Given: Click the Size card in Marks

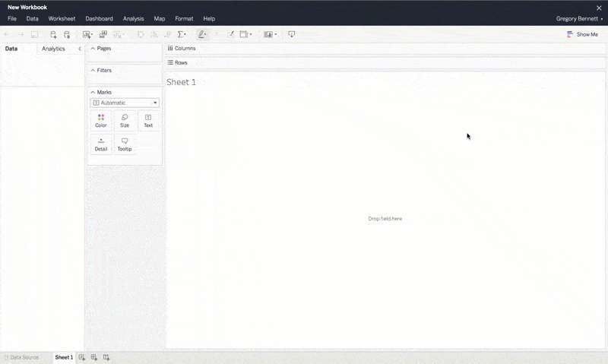Looking at the screenshot, I should (x=125, y=121).
